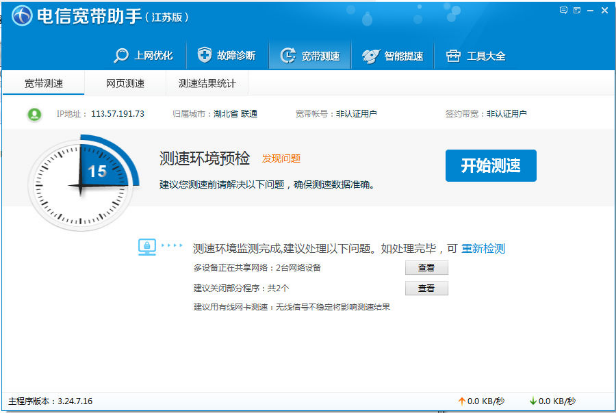
Task: Go to 故障诊断 shield section
Action: [227, 55]
